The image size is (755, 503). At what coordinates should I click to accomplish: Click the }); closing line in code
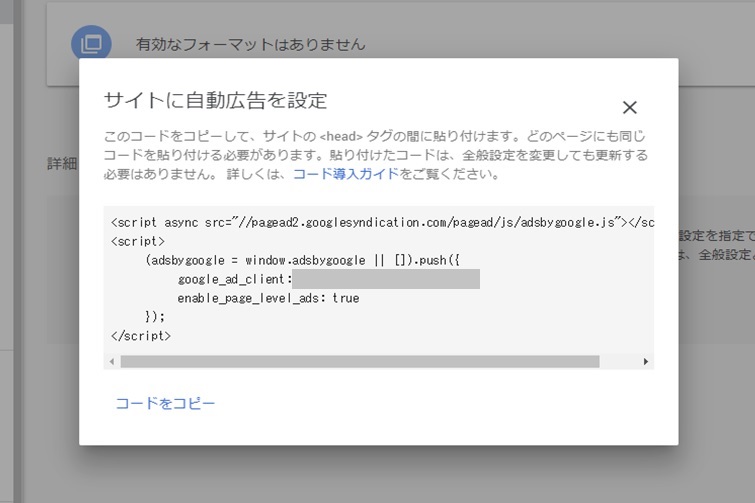[x=155, y=317]
